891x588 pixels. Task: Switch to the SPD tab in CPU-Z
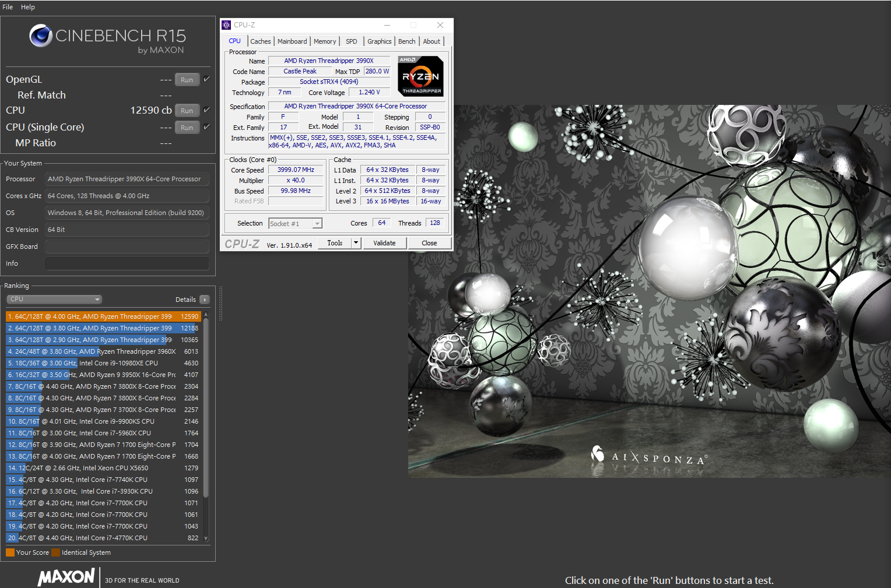352,41
